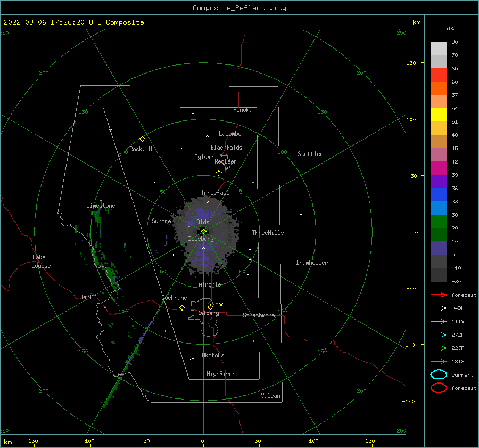Click the Blackfalds city label
The image size is (479, 448).
226,148
